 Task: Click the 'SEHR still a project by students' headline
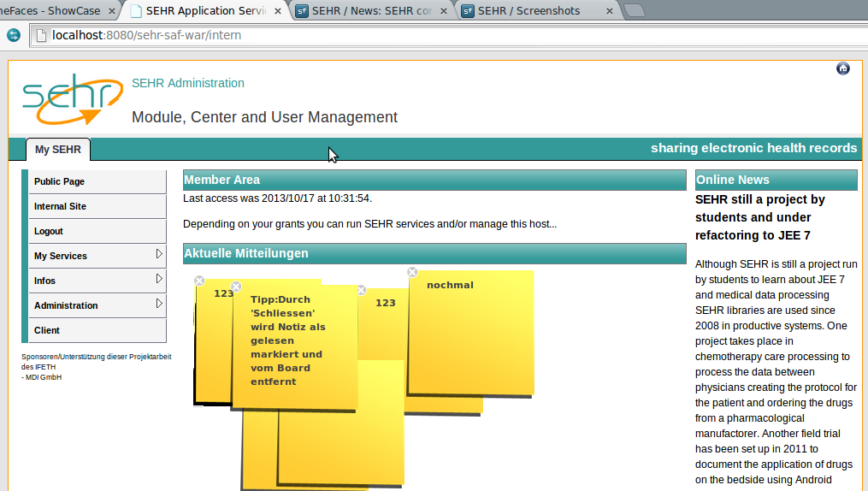(x=760, y=217)
